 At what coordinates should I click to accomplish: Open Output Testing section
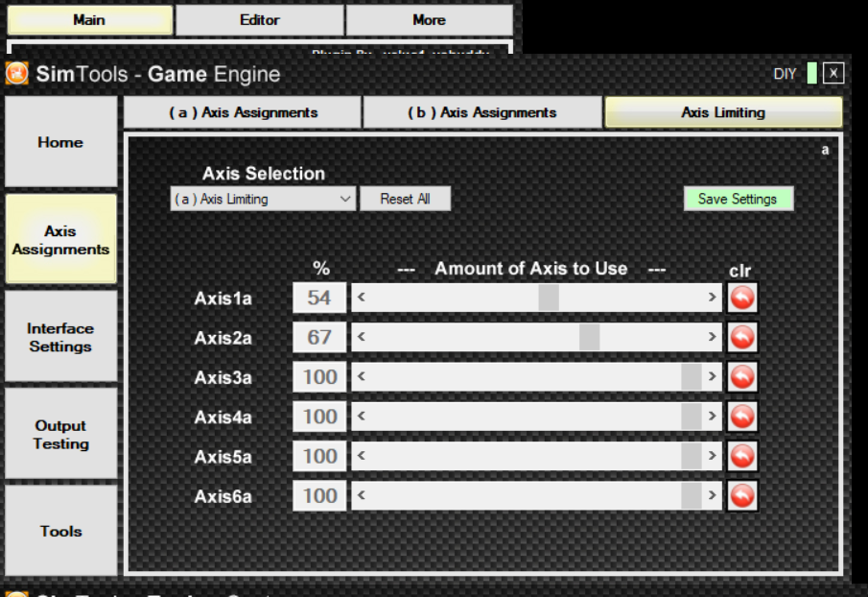coord(60,434)
